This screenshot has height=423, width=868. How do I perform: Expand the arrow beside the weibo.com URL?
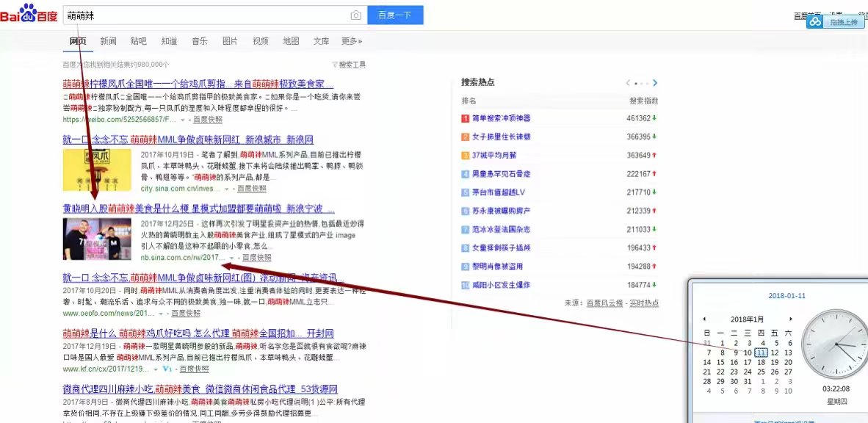[x=184, y=120]
